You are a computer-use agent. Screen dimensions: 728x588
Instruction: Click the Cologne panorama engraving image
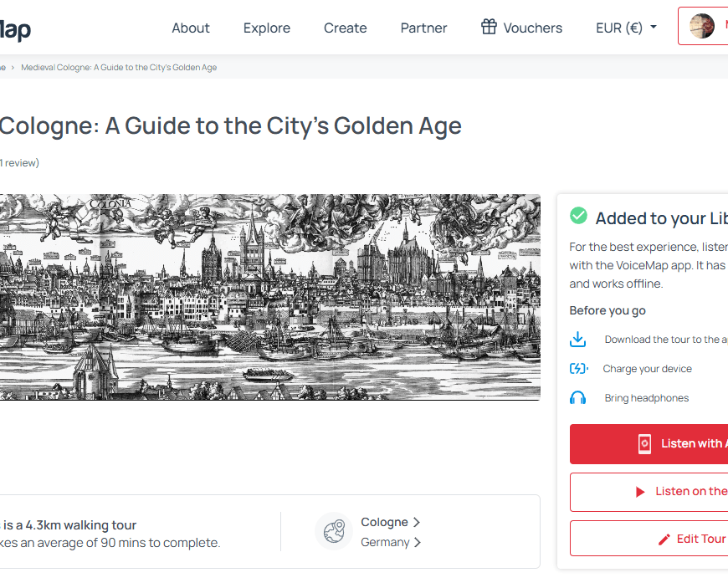(268, 297)
